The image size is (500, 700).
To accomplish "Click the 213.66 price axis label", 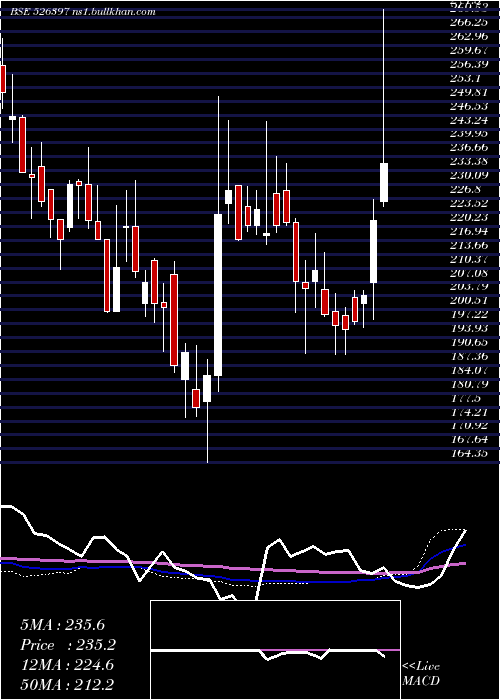I will [x=468, y=245].
